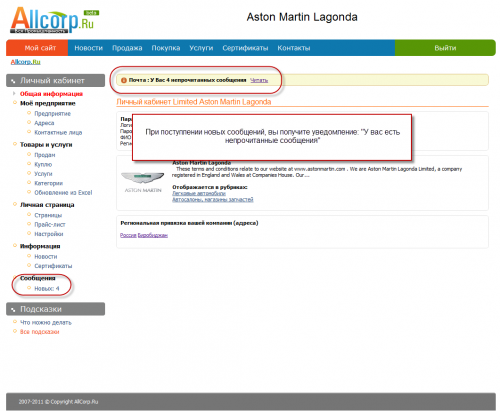Open the Биробиджан region link
The height and width of the screenshot is (411, 500).
coord(153,235)
